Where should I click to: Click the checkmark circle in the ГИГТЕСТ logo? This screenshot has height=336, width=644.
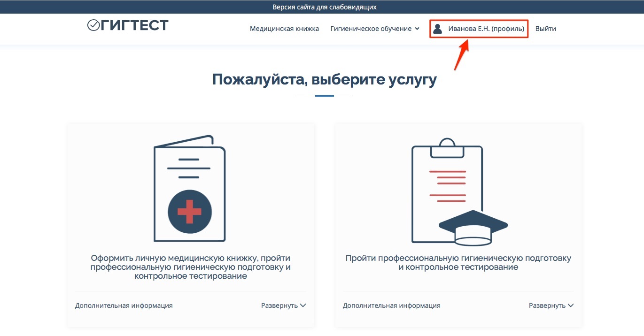93,25
